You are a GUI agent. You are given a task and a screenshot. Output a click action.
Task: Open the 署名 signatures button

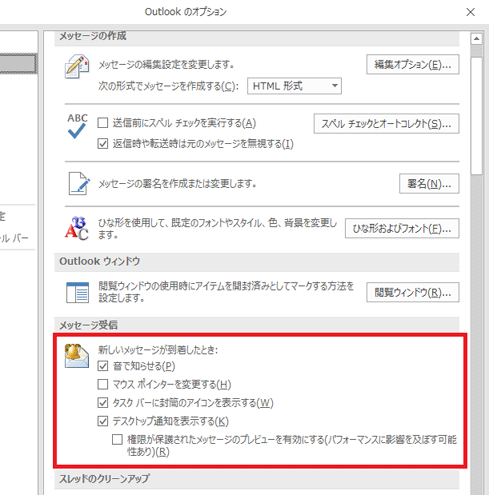pyautogui.click(x=429, y=183)
